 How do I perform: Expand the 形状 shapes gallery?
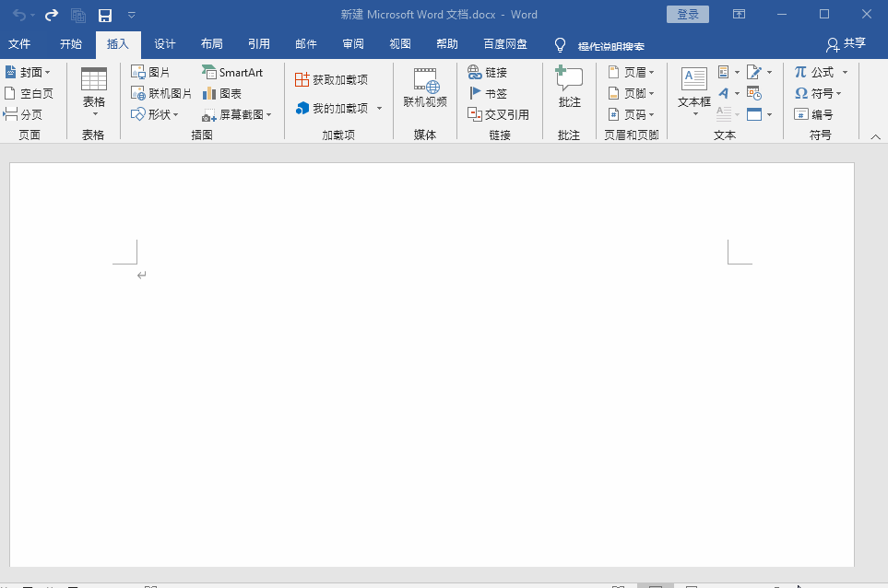coord(155,114)
